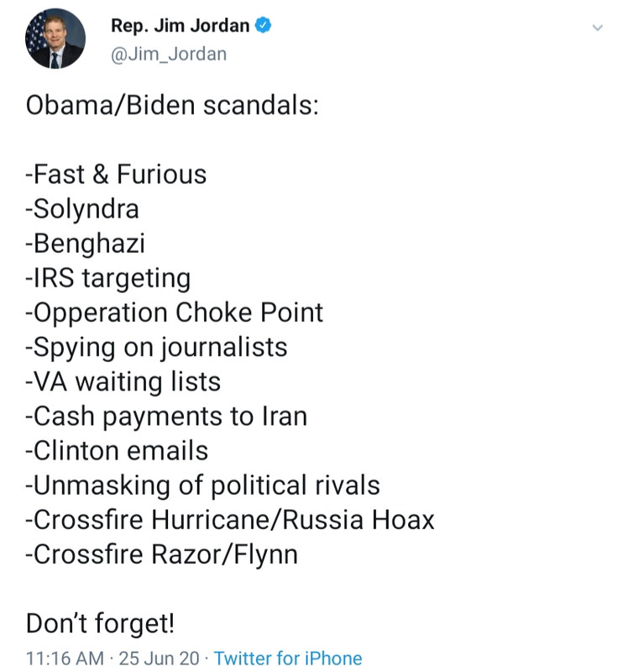Open the tweet options chevron menu

tap(597, 28)
